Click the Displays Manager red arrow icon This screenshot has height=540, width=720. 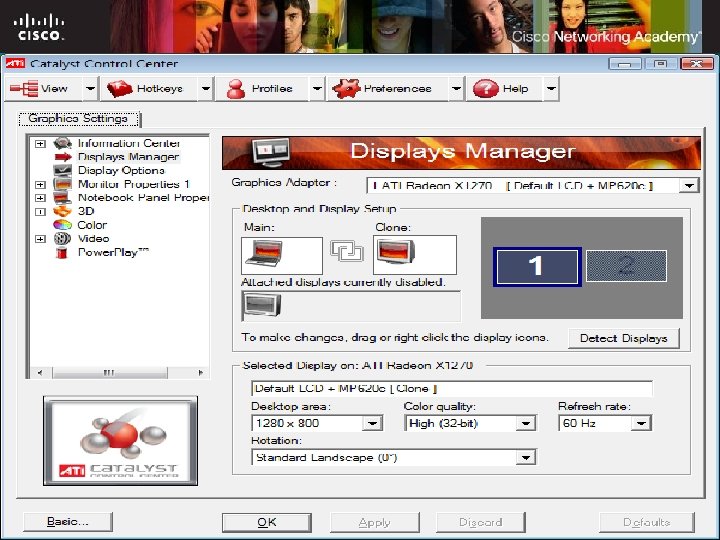(x=63, y=157)
